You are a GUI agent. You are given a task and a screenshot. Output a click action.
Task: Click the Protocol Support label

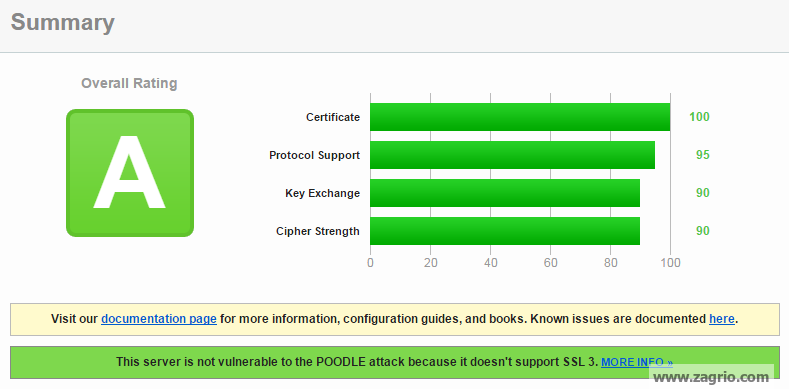pyautogui.click(x=314, y=155)
